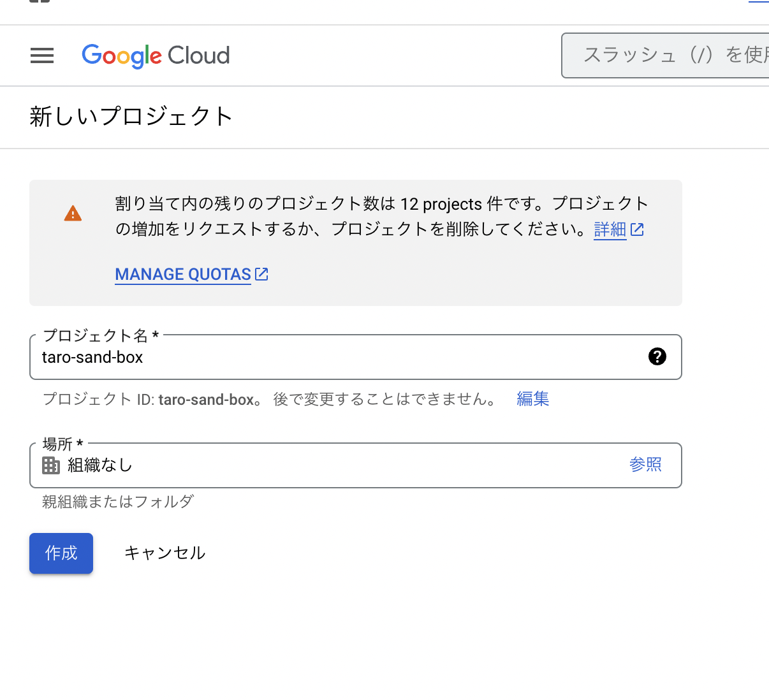The width and height of the screenshot is (769, 700).
Task: Click 参照 to browse locations
Action: point(645,464)
